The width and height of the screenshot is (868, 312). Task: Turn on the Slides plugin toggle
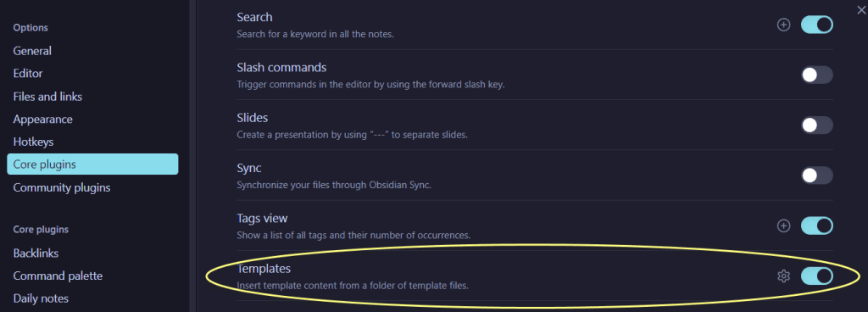point(816,125)
